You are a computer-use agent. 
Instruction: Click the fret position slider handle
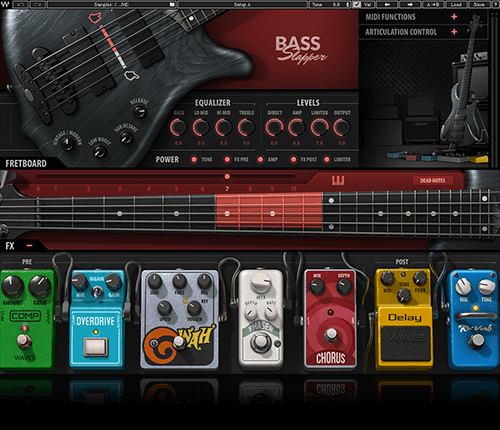(x=227, y=176)
